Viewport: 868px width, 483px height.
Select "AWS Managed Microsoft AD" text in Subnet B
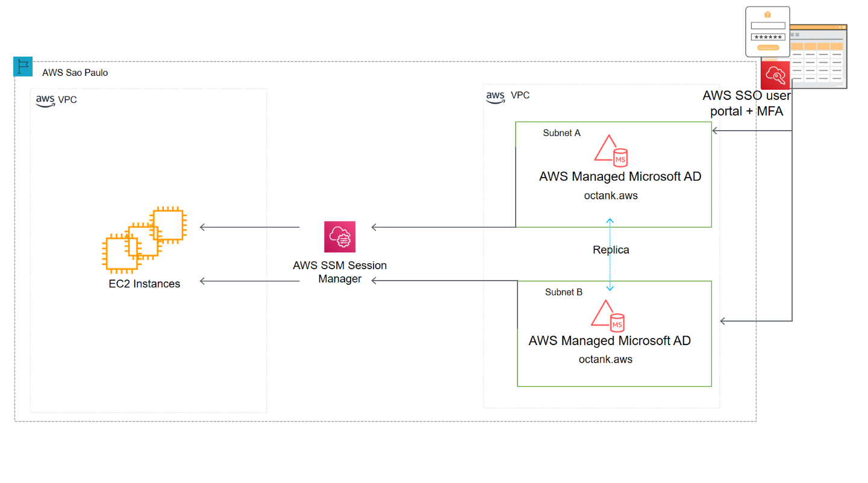610,341
